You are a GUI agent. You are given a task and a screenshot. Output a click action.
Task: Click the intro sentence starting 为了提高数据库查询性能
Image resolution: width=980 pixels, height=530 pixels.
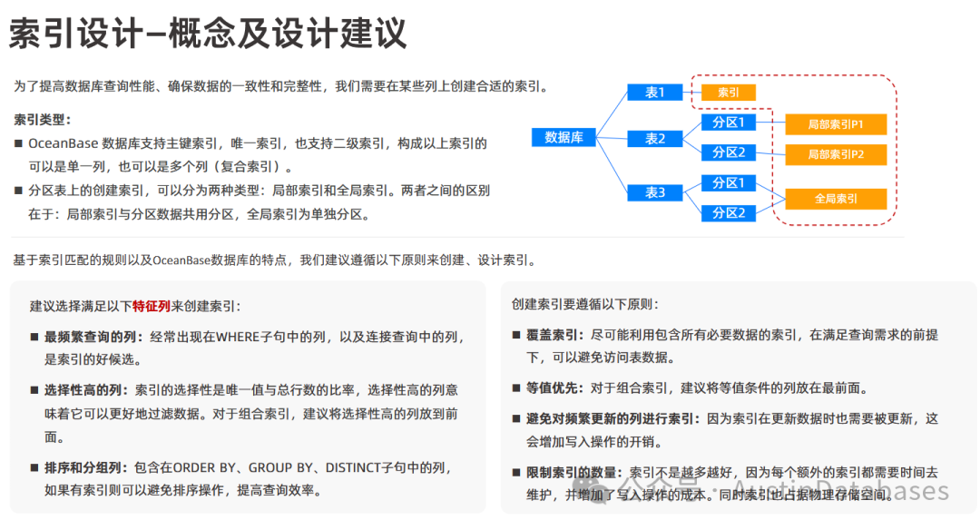281,86
